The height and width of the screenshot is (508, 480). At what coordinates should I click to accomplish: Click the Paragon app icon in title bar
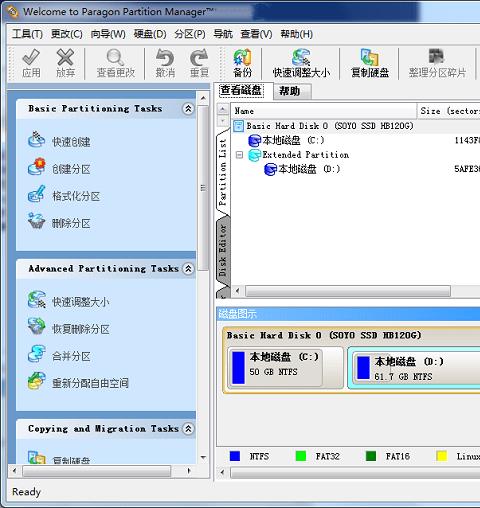(x=12, y=11)
